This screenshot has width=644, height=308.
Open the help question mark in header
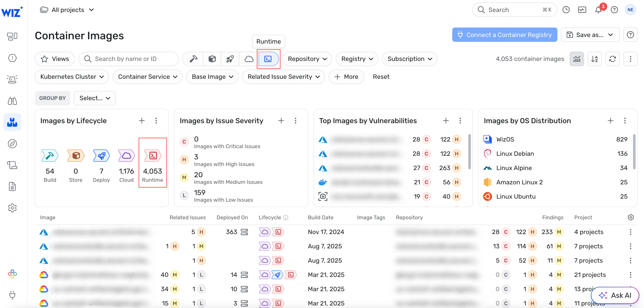click(x=614, y=10)
